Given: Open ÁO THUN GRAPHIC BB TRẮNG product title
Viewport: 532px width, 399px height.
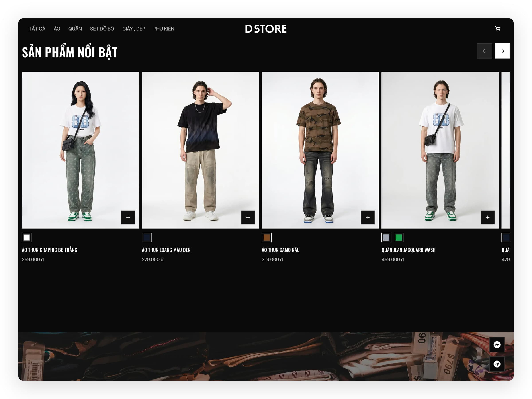Looking at the screenshot, I should [50, 250].
